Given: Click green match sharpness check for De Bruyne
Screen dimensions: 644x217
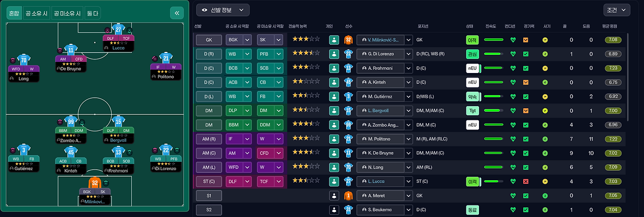Looking at the screenshot, I should [x=526, y=153].
